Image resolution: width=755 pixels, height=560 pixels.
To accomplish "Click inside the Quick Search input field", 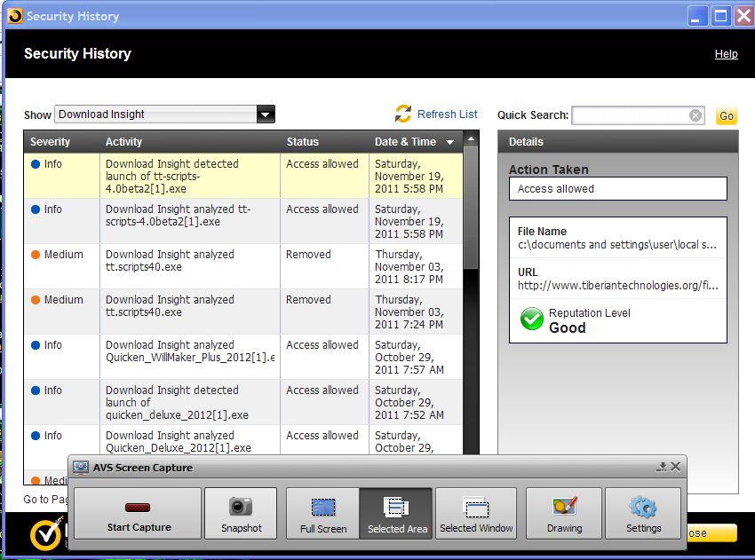I will (x=629, y=115).
